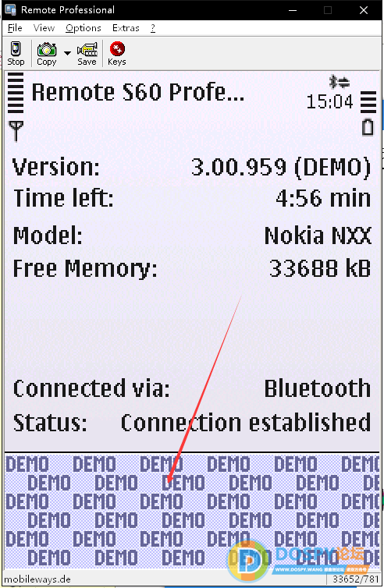This screenshot has width=384, height=588.
Task: Click the 15:04 clock on phone screen
Action: pyautogui.click(x=330, y=101)
